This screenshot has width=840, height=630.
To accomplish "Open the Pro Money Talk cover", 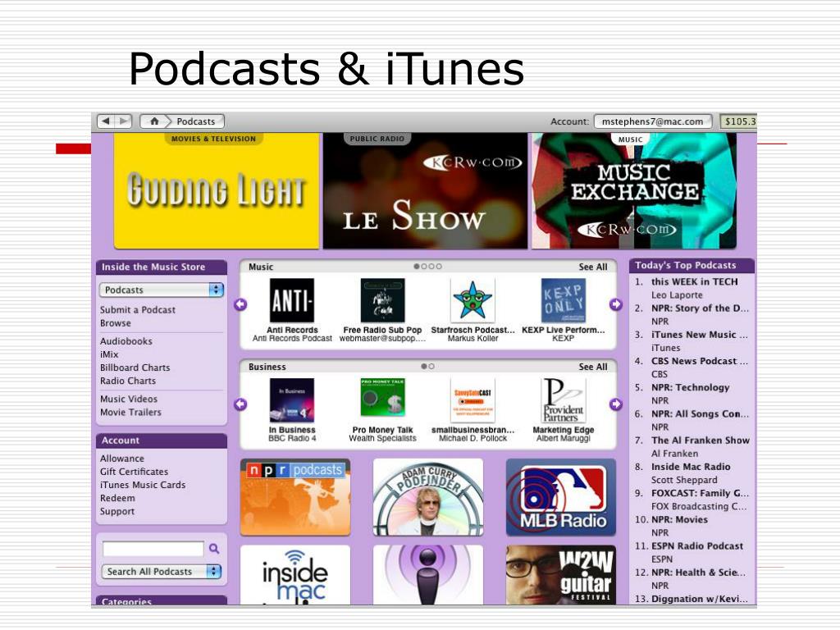I will coord(382,398).
